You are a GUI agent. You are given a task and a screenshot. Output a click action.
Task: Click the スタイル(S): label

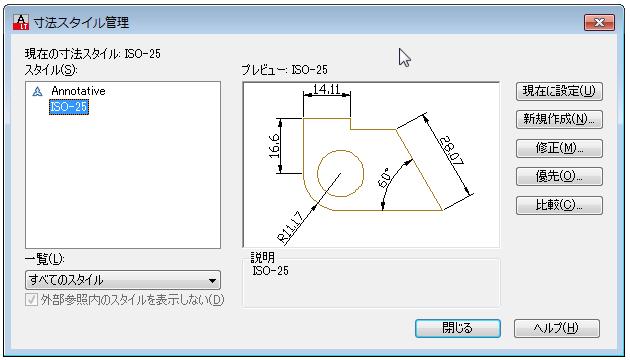[51, 70]
